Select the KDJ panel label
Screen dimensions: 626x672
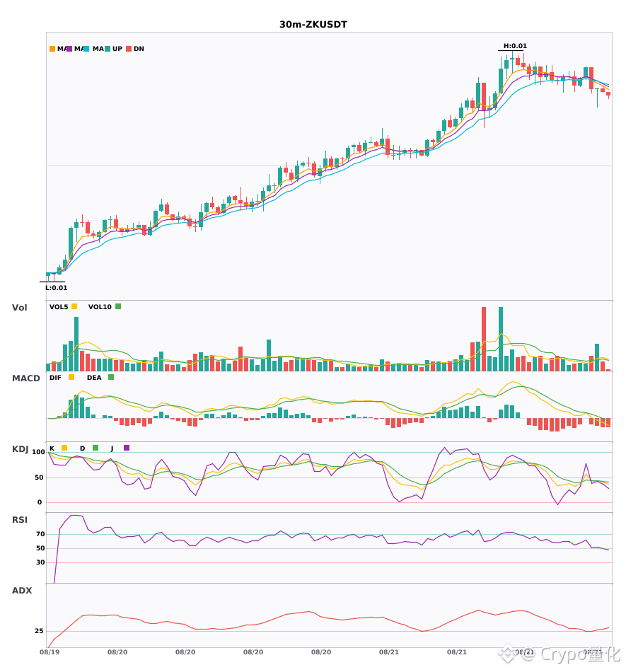[x=20, y=449]
